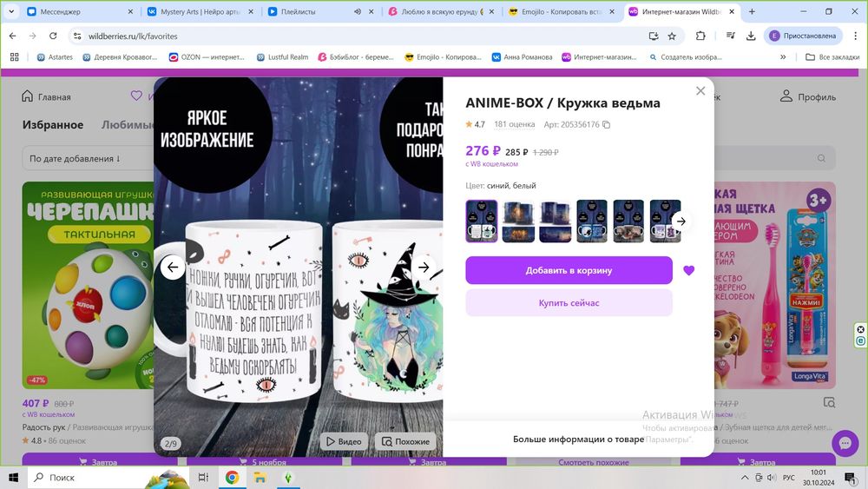This screenshot has height=489, width=868.
Task: Open Больше информации о товаре
Action: (x=578, y=439)
